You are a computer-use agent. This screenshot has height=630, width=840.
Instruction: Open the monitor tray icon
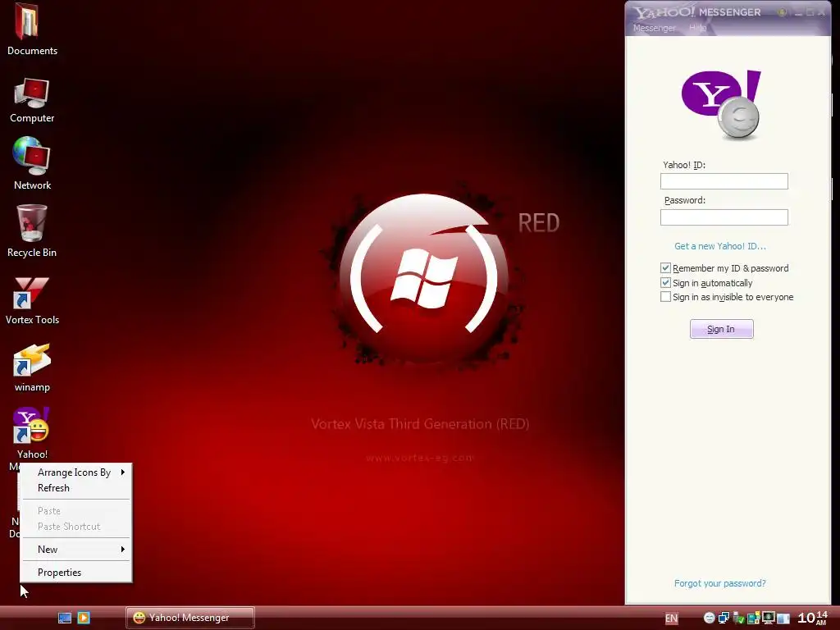(768, 618)
